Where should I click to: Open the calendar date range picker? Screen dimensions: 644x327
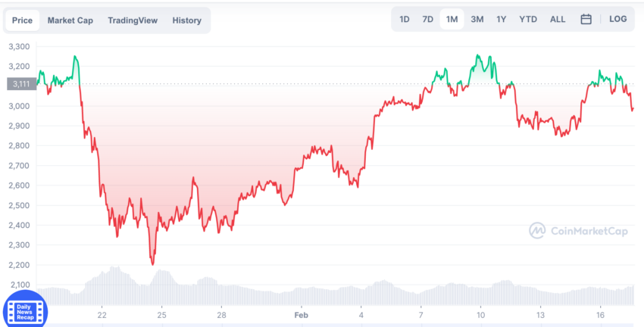tap(586, 19)
